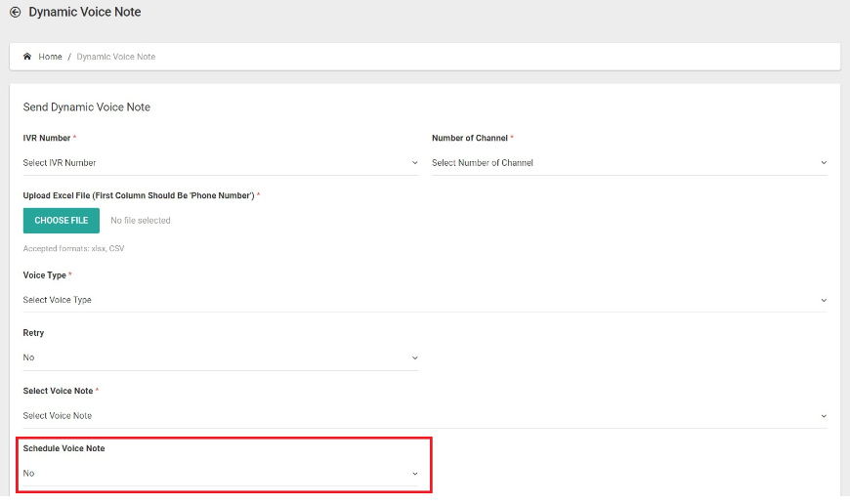This screenshot has height=504, width=850.
Task: Click the IVR Number chevron arrow
Action: tap(414, 162)
